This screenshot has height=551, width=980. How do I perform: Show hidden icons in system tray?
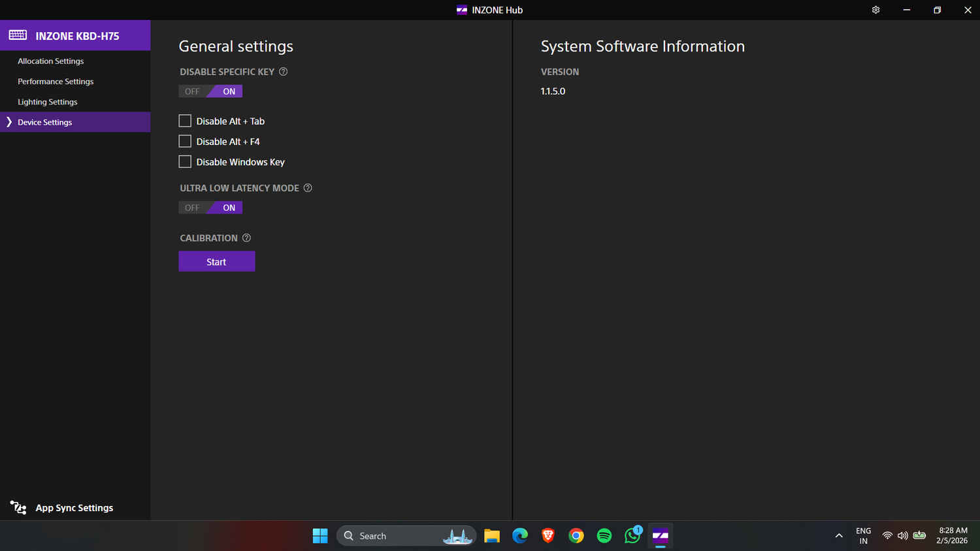tap(839, 536)
